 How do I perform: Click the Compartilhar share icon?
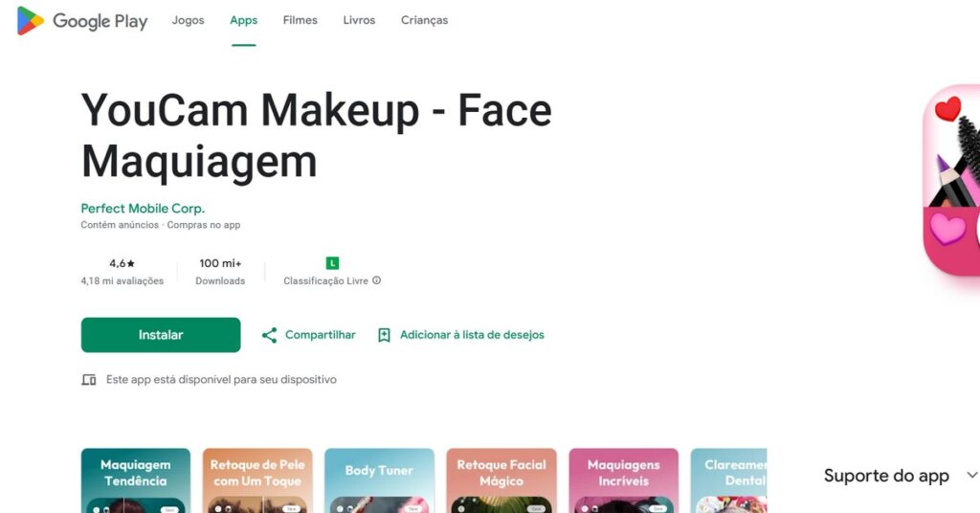click(x=269, y=335)
